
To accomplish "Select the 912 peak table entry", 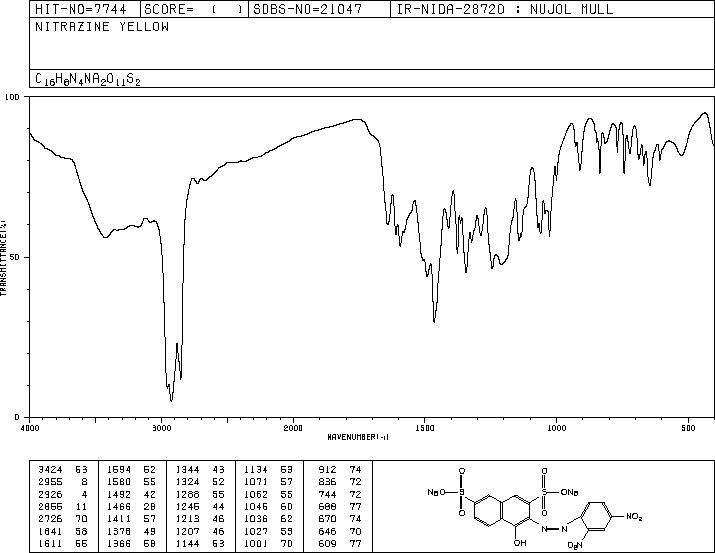I will (339, 470).
